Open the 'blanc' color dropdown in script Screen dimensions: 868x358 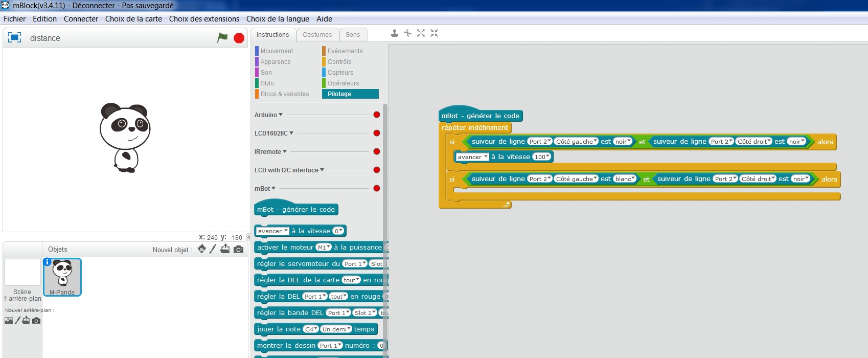pyautogui.click(x=625, y=179)
